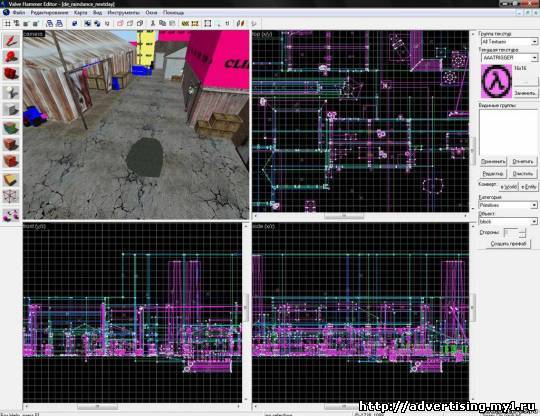Click the red Hide Selected Objects icon
Viewport: 540px width, 416px height.
(120, 23)
